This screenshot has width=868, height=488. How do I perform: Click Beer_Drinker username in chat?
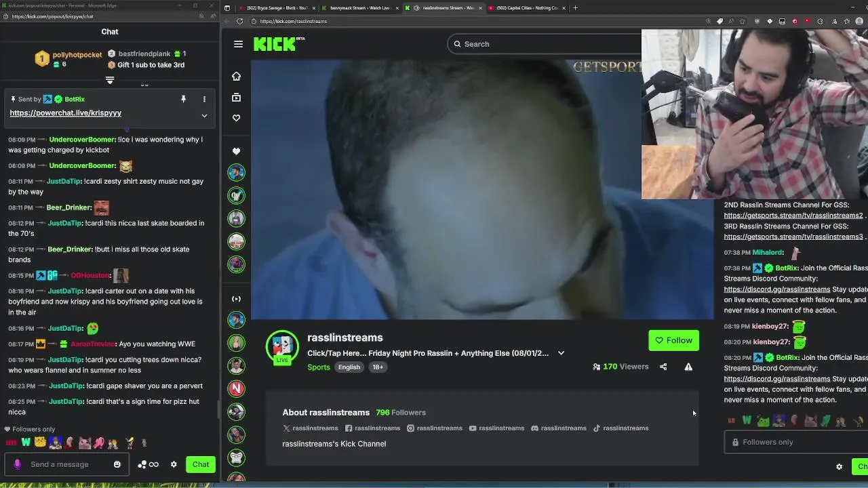pos(69,208)
